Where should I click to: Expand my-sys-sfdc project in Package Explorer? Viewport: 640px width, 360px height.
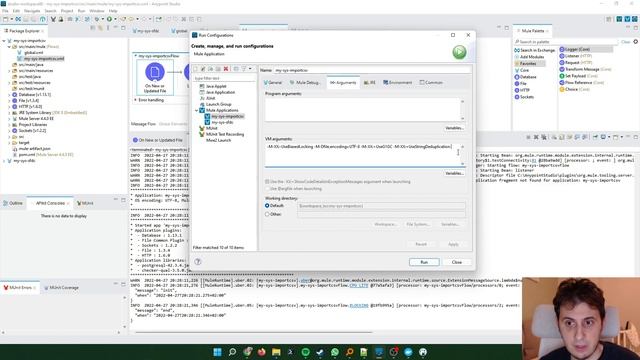coord(4,161)
